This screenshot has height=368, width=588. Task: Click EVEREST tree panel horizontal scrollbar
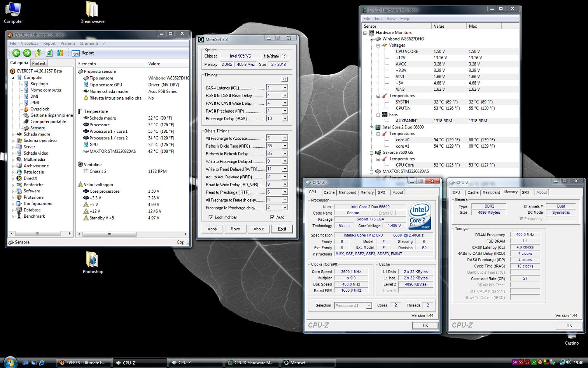pyautogui.click(x=40, y=234)
